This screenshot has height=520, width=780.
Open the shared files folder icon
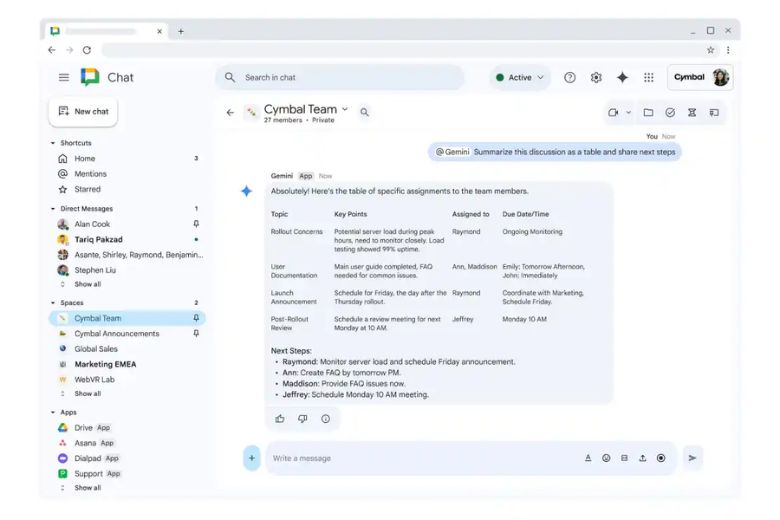(x=648, y=112)
